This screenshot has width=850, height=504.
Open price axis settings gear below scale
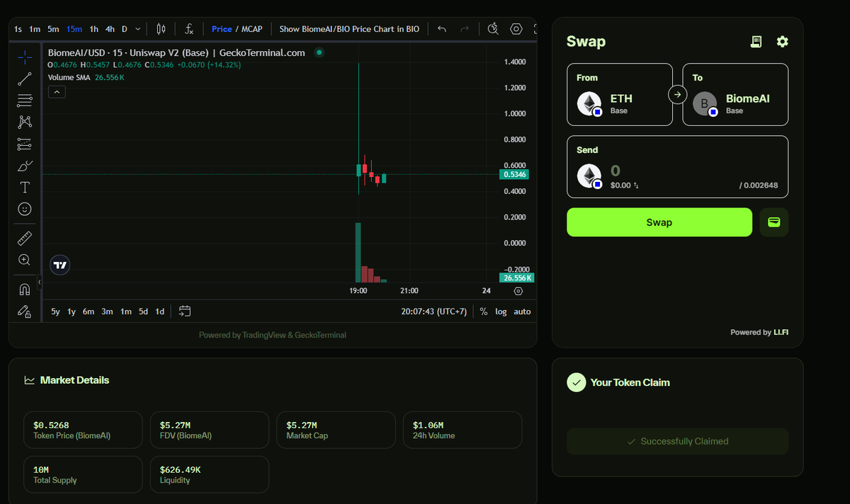pyautogui.click(x=518, y=291)
